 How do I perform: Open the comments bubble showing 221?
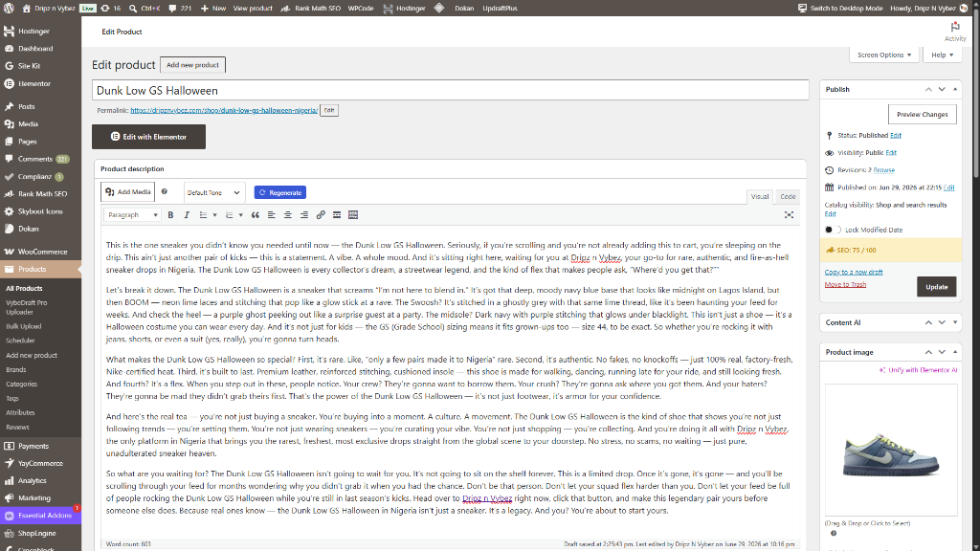tap(180, 8)
